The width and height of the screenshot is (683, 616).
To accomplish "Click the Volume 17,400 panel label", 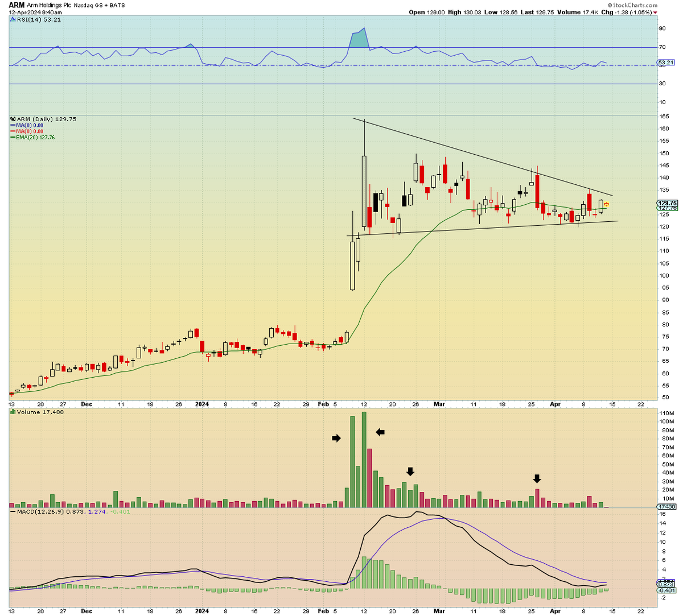I will pyautogui.click(x=40, y=412).
